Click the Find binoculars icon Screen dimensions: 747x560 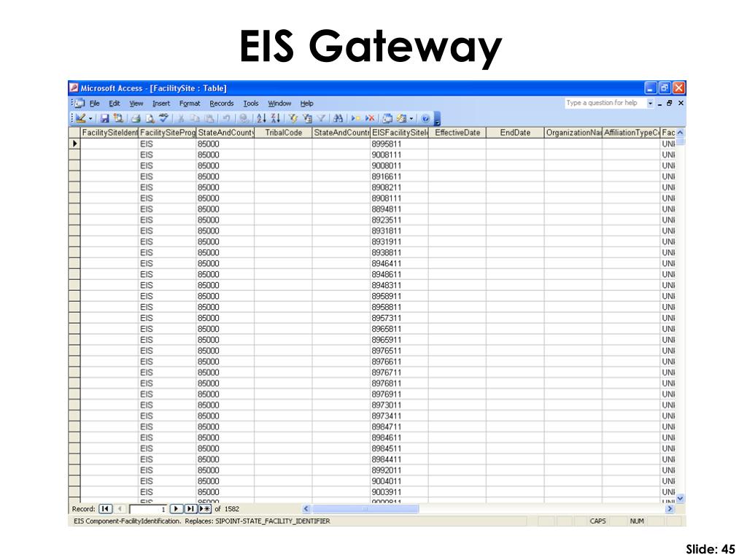[x=338, y=118]
